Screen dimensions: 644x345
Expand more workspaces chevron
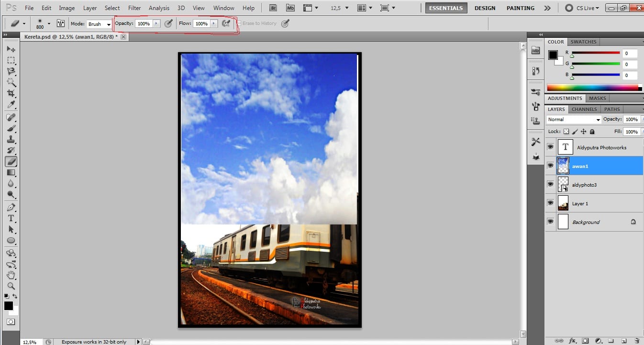[547, 8]
